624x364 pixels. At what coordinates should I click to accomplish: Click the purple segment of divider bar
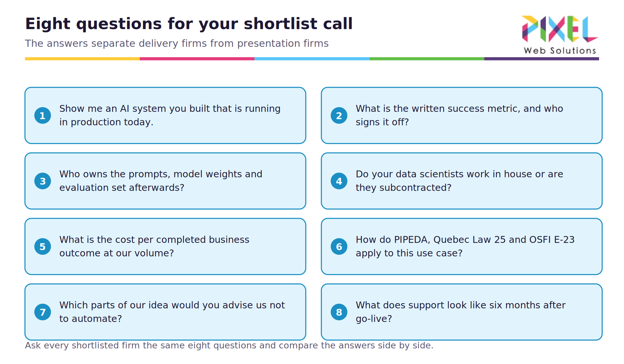coord(541,59)
